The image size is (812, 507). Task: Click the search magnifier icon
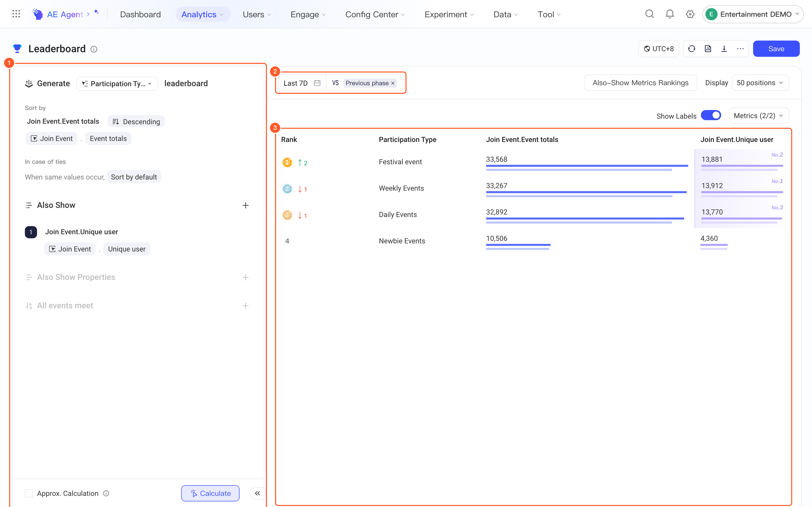pyautogui.click(x=650, y=14)
